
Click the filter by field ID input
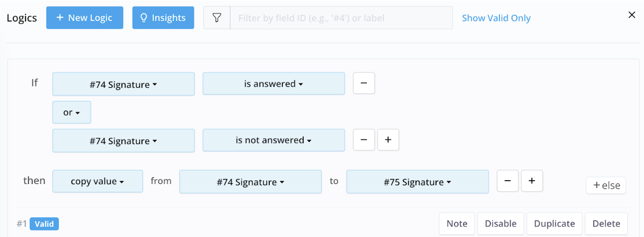tap(341, 18)
